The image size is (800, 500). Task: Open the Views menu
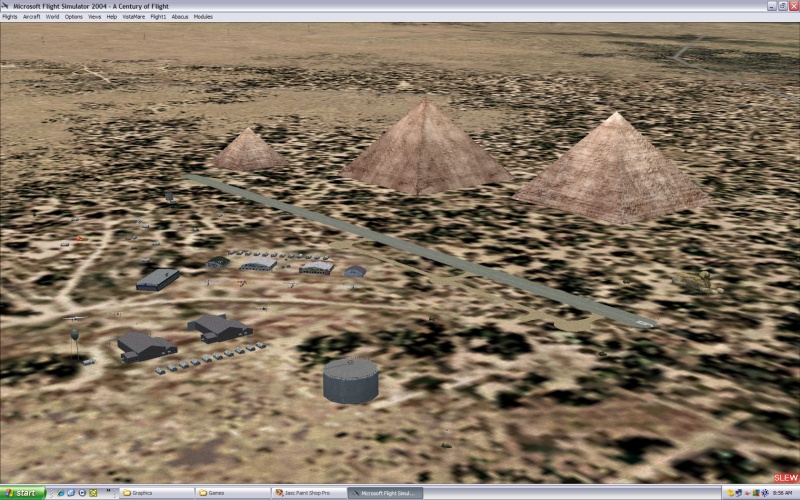click(x=95, y=17)
